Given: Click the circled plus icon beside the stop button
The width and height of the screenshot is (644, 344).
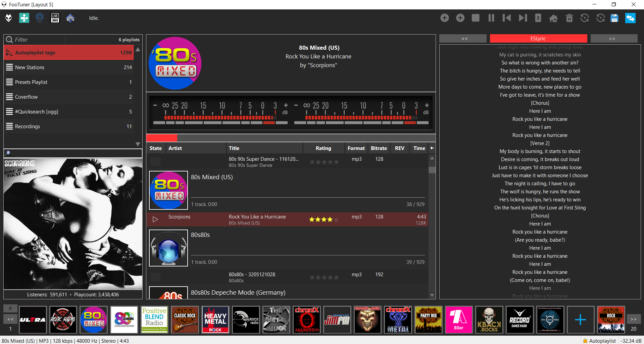Looking at the screenshot, I should point(460,18).
